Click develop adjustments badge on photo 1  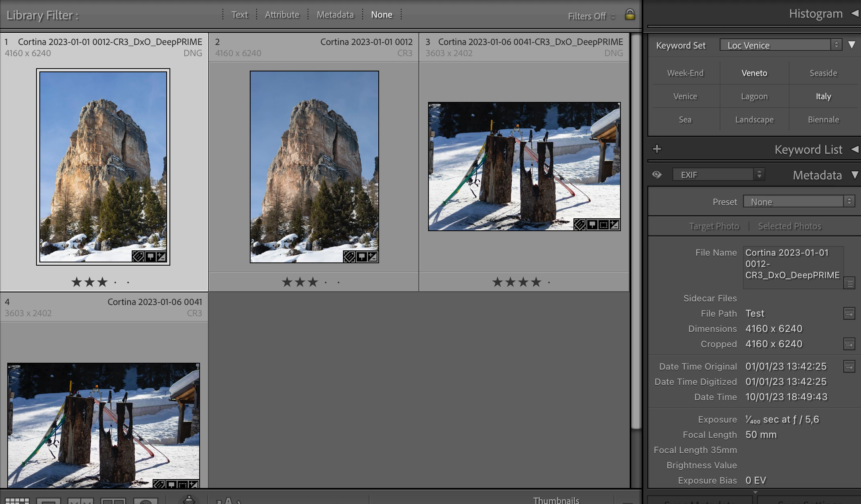pos(161,256)
